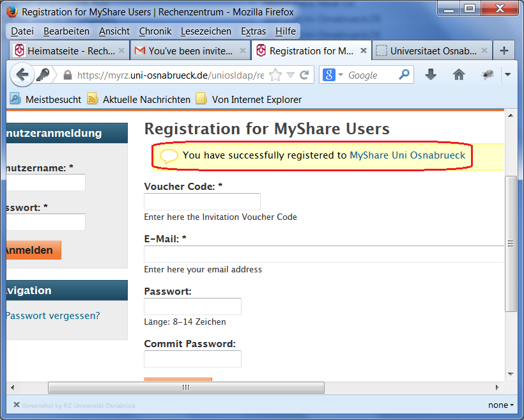Viewport: 524px width, 420px height.
Task: Close the Registration for MyShare tab
Action: pos(364,51)
